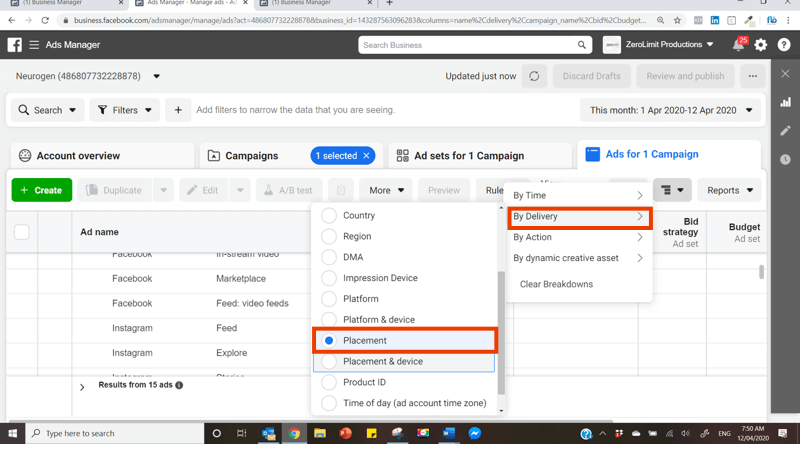Tick the select-all checkbox beside Ad name
Viewport: 800px width, 450px height.
point(22,232)
